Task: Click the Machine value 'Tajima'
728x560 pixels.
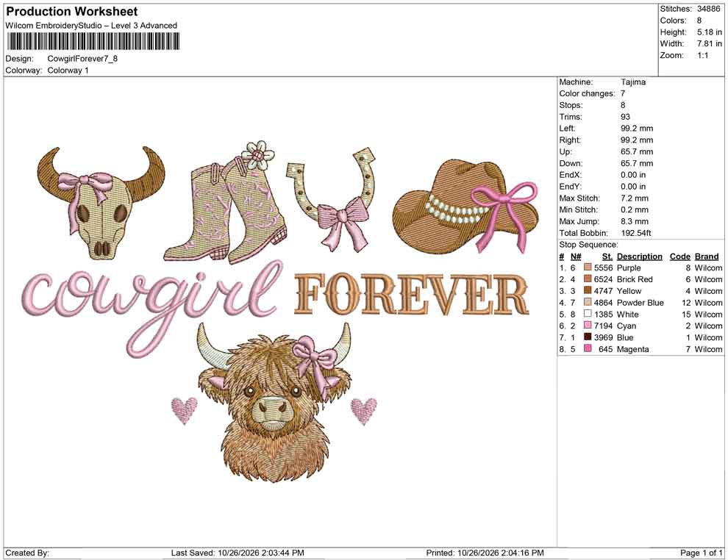Action: (633, 82)
